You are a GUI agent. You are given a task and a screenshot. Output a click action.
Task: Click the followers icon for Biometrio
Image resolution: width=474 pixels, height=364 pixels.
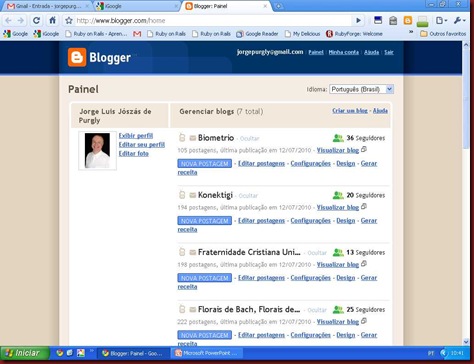click(338, 138)
